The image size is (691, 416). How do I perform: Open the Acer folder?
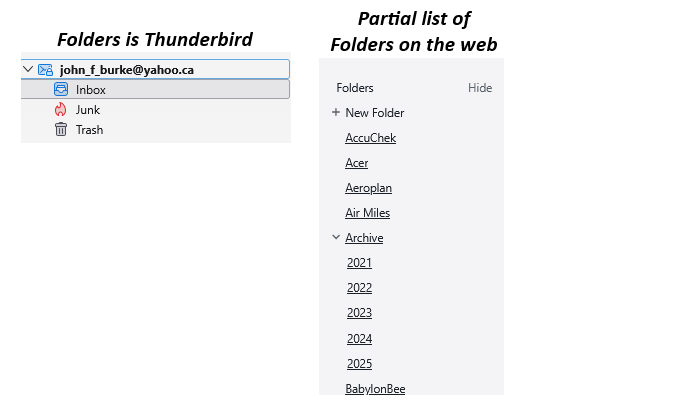coord(357,163)
